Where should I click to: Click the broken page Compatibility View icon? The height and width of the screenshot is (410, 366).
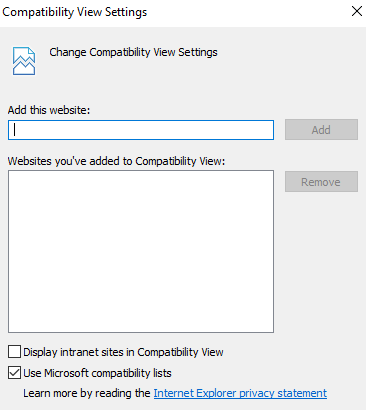click(x=24, y=61)
